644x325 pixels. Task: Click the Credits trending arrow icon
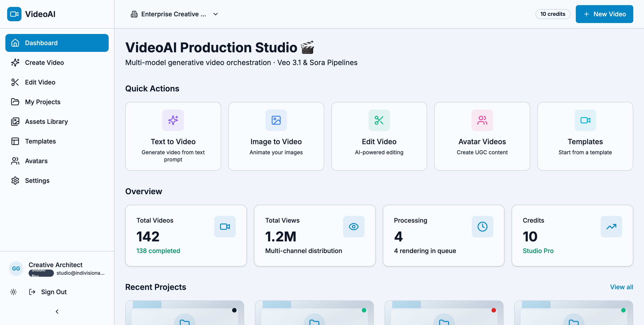point(611,227)
